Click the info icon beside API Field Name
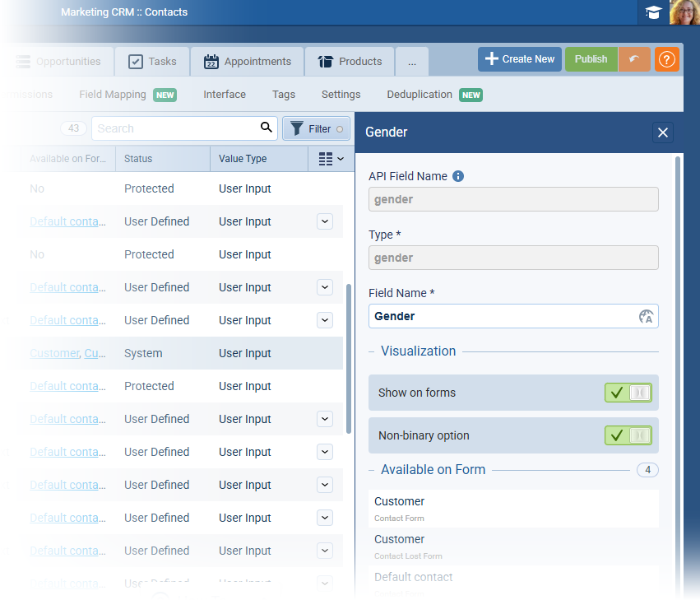Viewport: 700px width, 600px height. [458, 175]
